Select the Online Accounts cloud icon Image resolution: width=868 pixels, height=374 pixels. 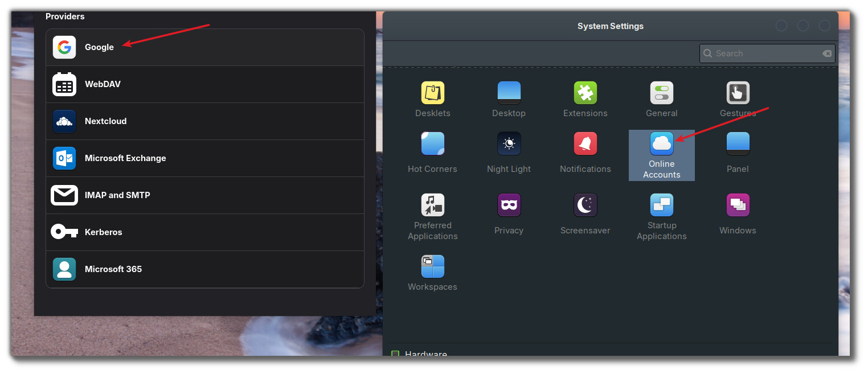[x=661, y=144]
